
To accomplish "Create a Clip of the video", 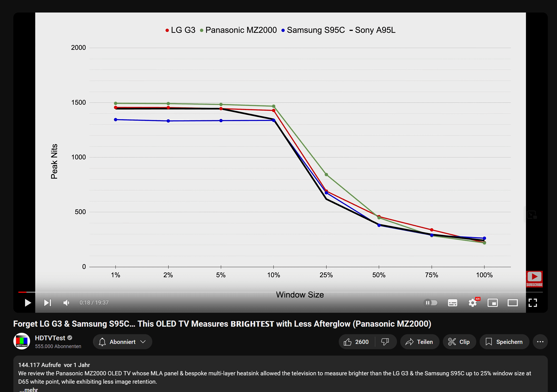I will [459, 342].
